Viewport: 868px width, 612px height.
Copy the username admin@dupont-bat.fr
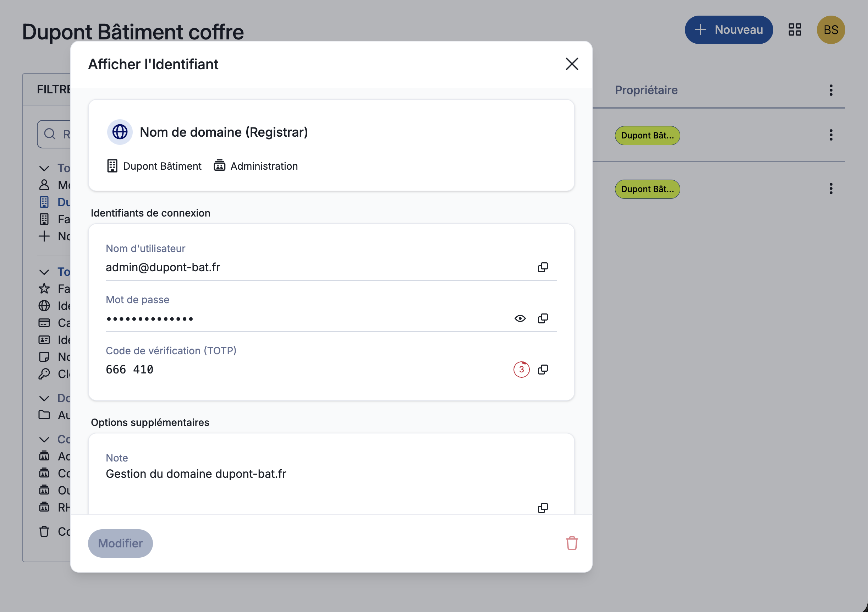coord(543,267)
